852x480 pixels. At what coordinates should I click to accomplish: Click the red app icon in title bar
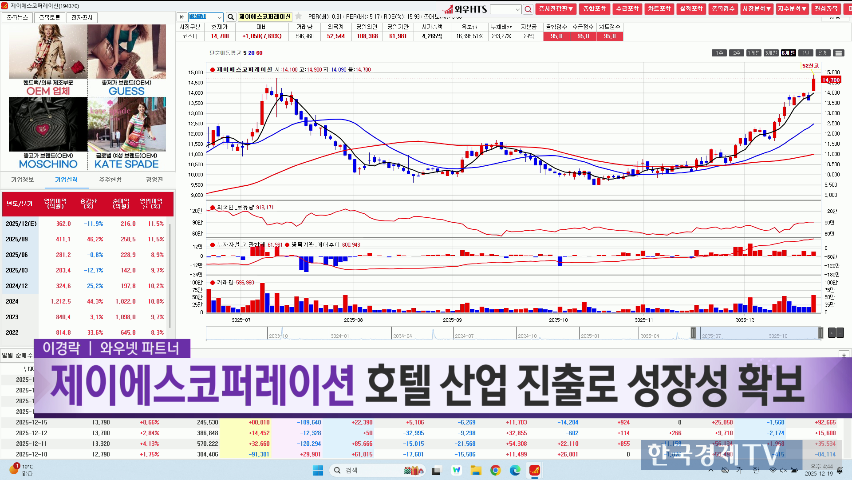[6, 5]
